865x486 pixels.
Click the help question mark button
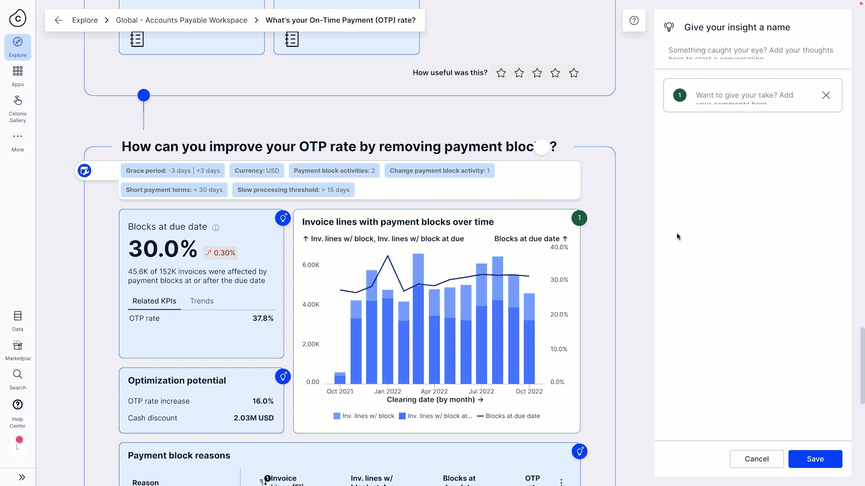coord(634,20)
